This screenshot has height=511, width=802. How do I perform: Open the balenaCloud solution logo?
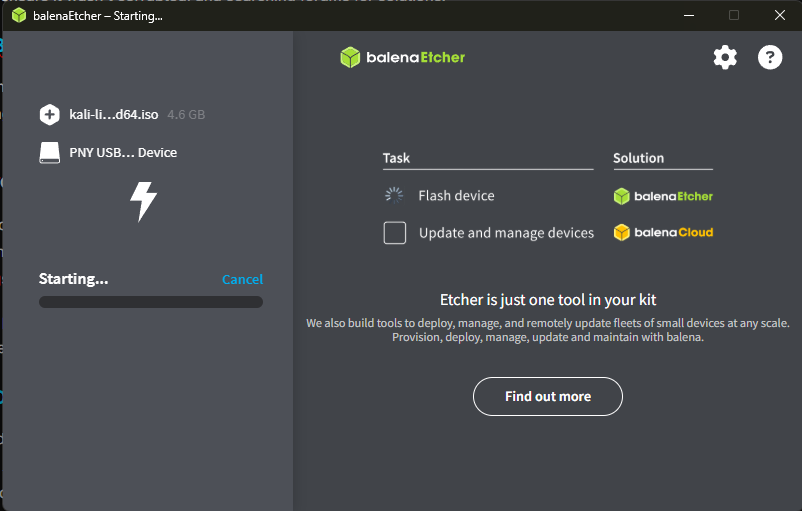click(x=663, y=233)
